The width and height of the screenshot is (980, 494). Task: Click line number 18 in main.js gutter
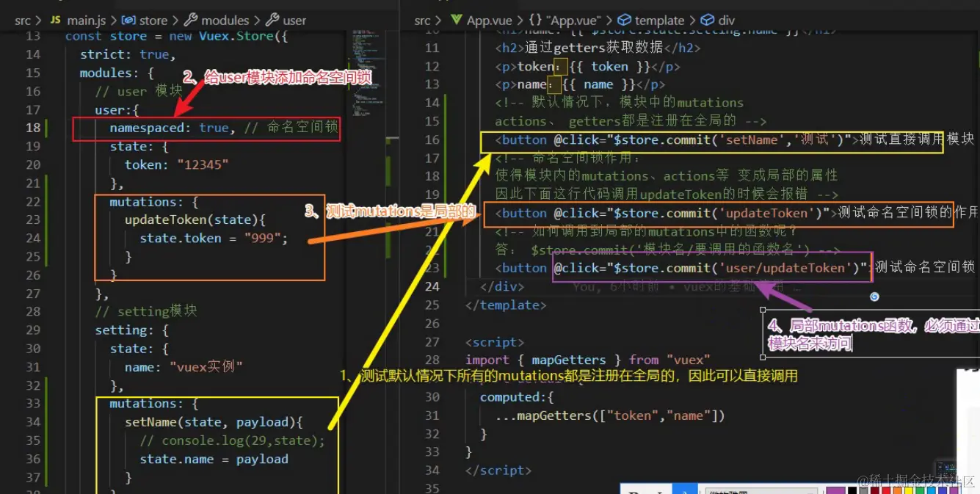(33, 128)
